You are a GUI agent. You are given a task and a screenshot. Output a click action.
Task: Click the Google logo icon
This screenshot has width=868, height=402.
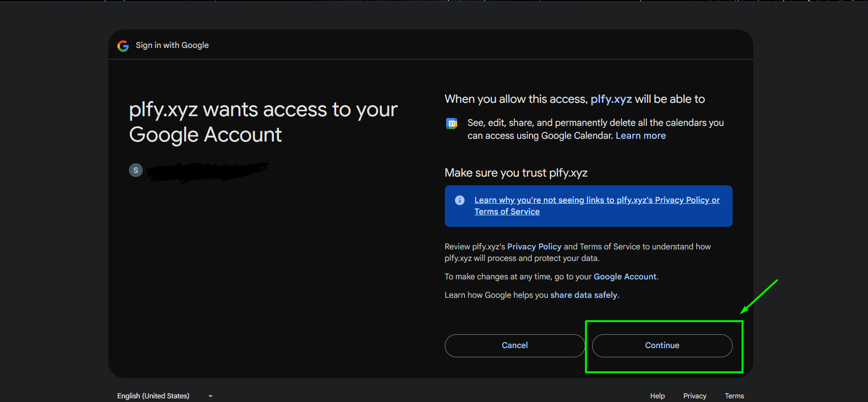(x=123, y=46)
